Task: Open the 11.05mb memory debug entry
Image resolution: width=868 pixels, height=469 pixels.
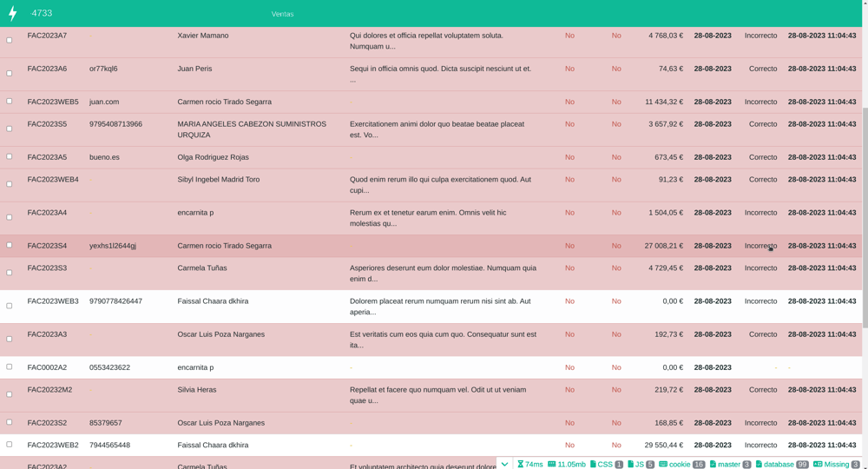Action: 566,464
